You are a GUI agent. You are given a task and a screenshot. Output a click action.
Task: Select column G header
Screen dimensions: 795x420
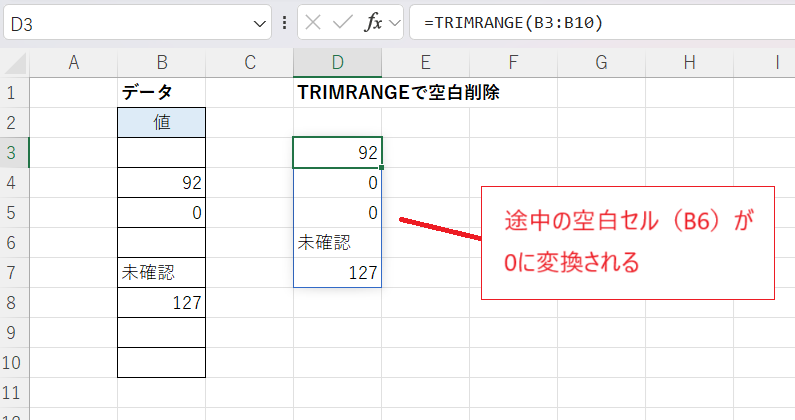coord(601,62)
